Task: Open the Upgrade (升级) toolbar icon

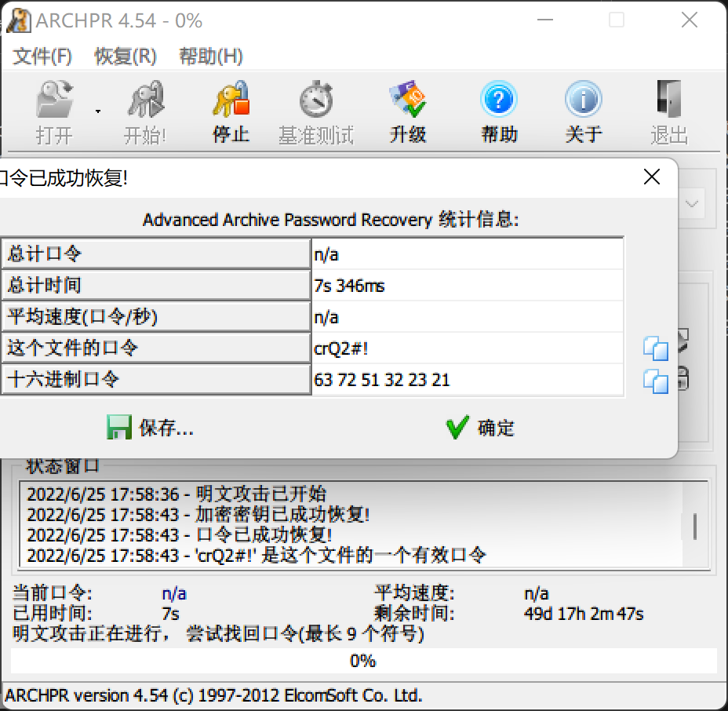Action: (408, 100)
